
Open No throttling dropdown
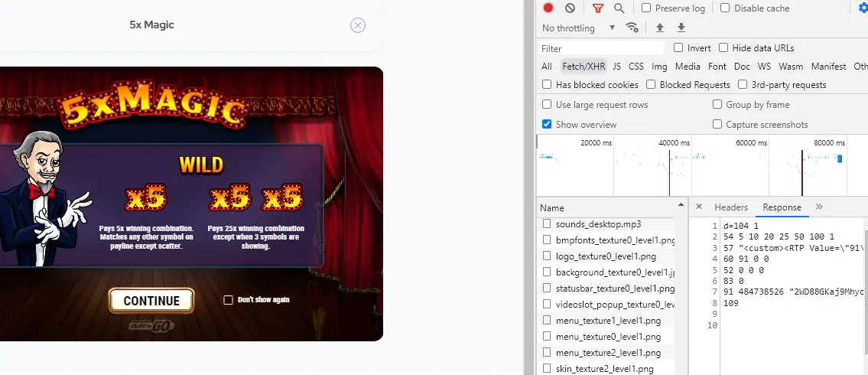[578, 28]
